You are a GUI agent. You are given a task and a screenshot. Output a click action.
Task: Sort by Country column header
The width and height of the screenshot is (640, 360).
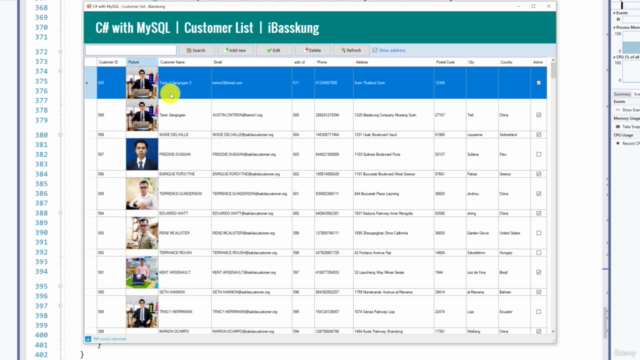click(x=514, y=62)
